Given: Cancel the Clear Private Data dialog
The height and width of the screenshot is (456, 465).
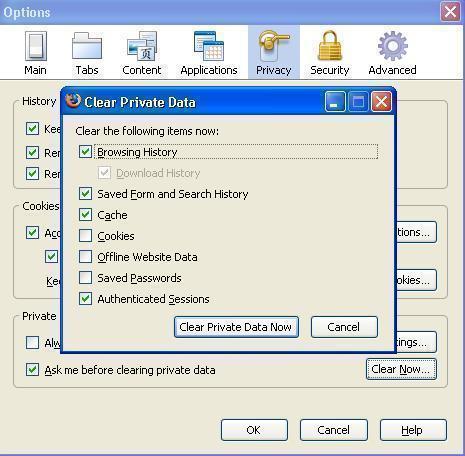Looking at the screenshot, I should point(344,327).
